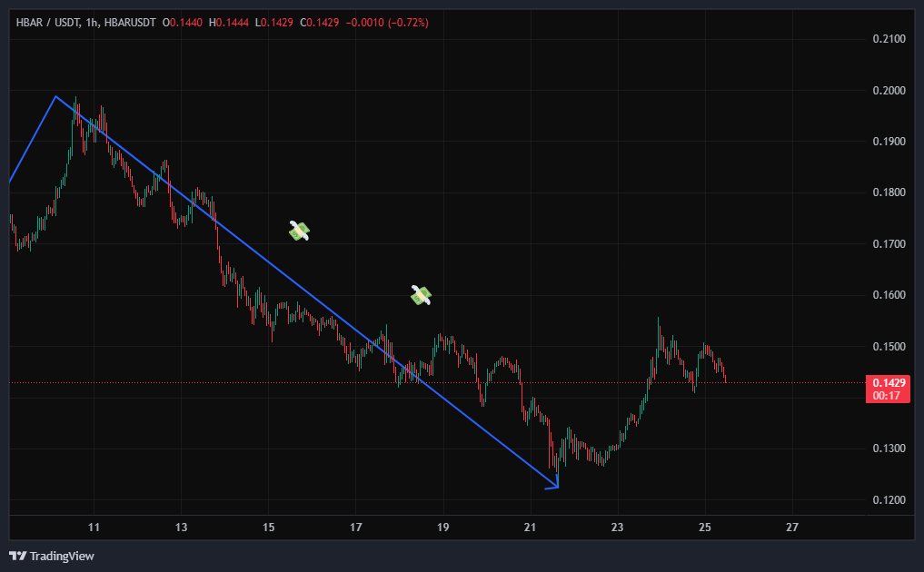The width and height of the screenshot is (924, 572).
Task: Click date label 23 on time axis
Action: (x=618, y=528)
